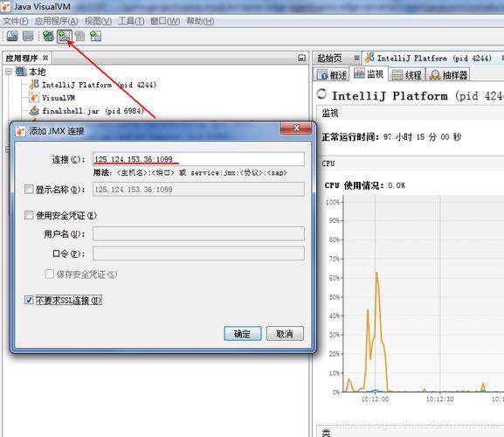504x437 pixels.
Task: Click the disabled 保存安全凭证 checkbox
Action: tap(49, 274)
